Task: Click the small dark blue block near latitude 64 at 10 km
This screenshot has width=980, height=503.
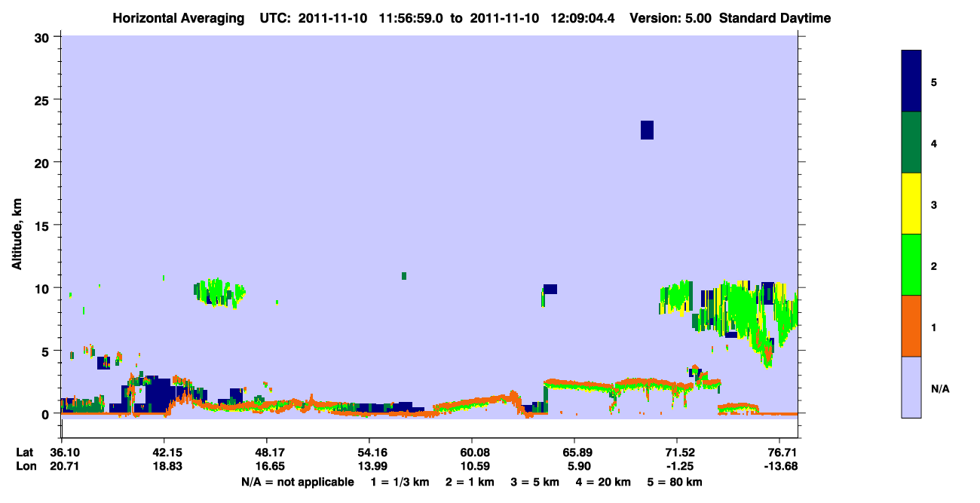Action: (x=550, y=289)
